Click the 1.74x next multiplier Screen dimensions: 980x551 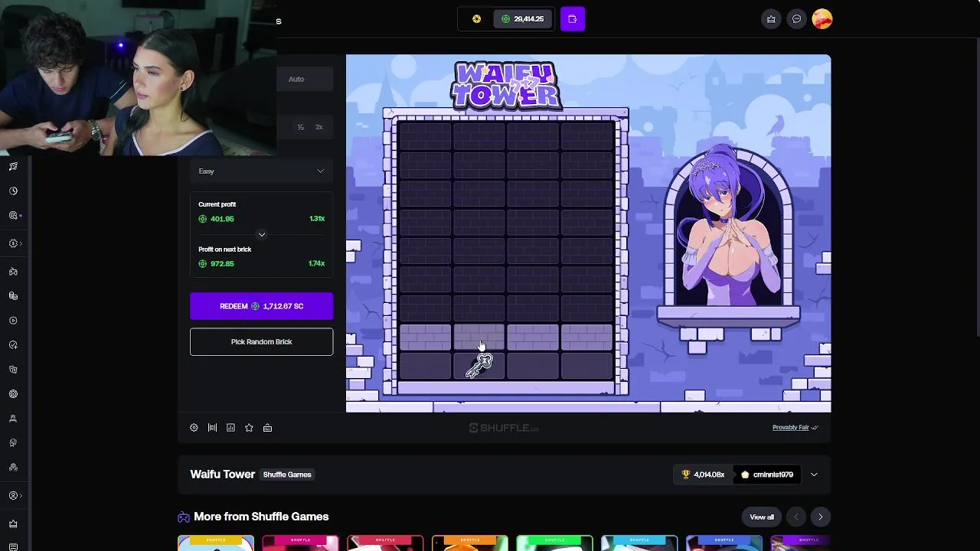(317, 264)
